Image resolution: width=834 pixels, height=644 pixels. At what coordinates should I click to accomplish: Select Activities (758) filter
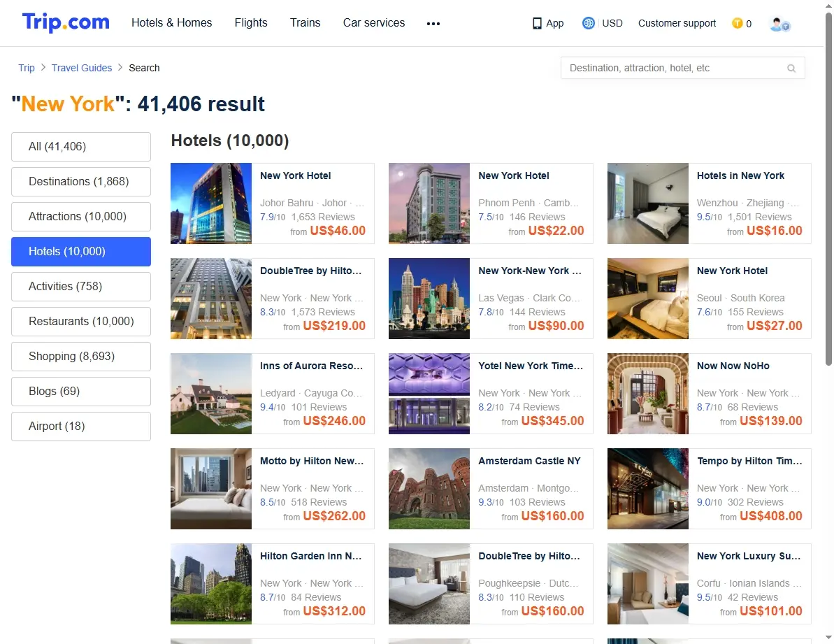(x=81, y=287)
